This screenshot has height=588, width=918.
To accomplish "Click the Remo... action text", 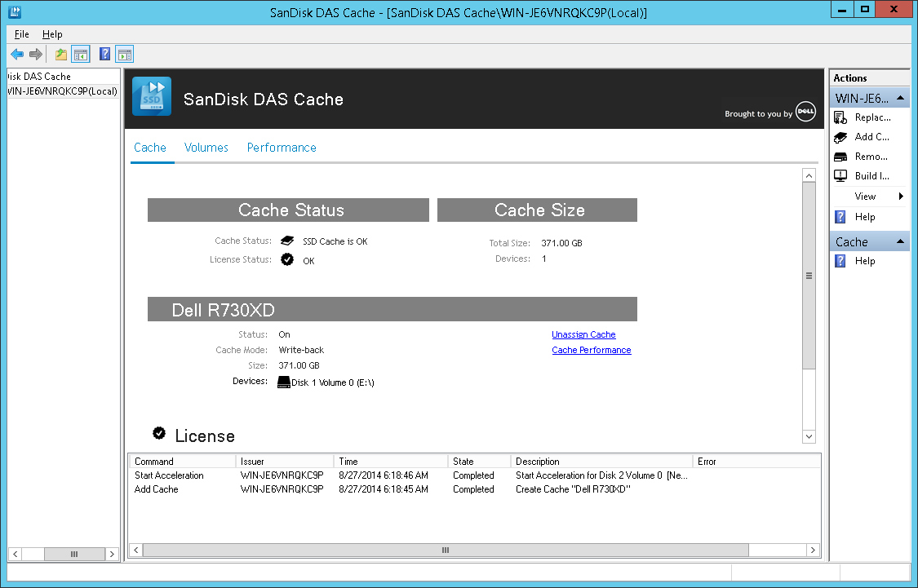I will (871, 157).
